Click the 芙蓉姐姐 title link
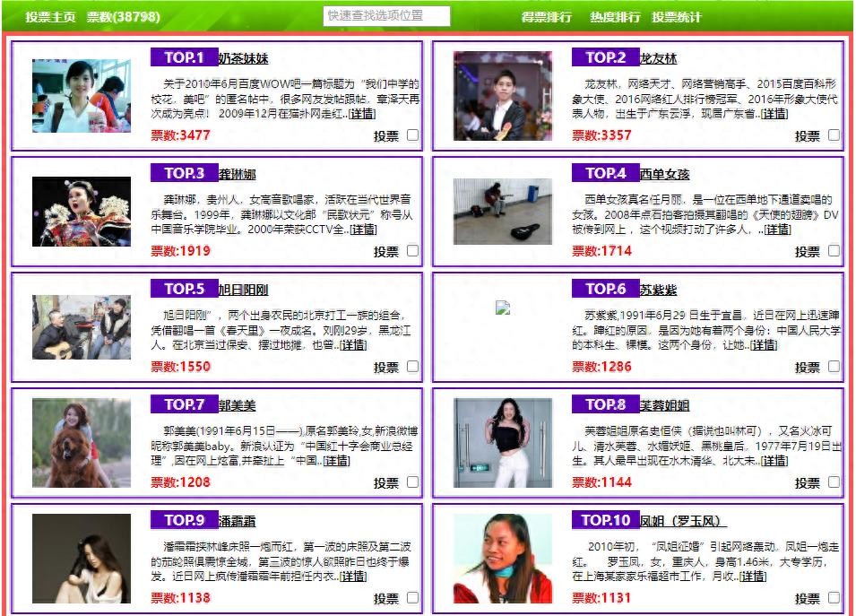 pyautogui.click(x=664, y=405)
